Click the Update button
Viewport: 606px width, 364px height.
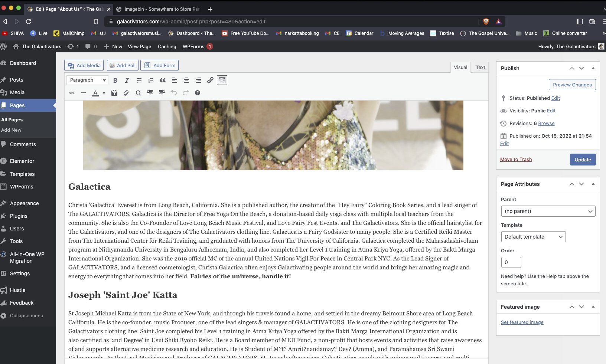(583, 160)
